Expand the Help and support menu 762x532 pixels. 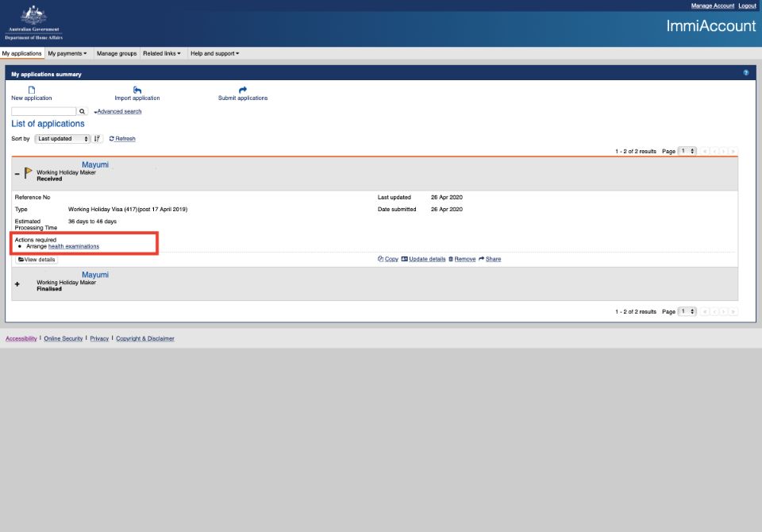pos(215,53)
